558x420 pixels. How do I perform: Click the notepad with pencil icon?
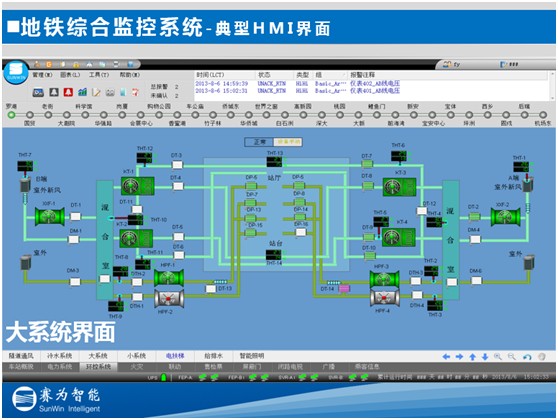point(96,93)
